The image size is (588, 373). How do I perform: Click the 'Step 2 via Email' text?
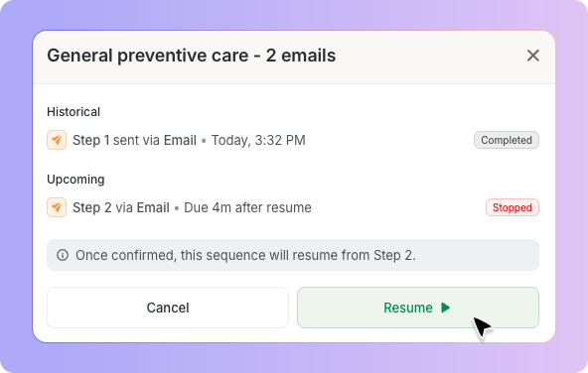point(121,207)
